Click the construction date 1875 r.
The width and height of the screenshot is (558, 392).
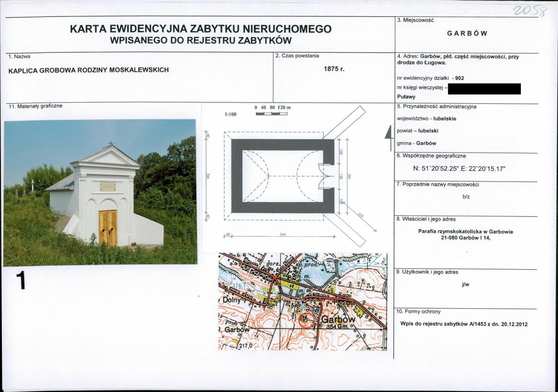coord(334,69)
